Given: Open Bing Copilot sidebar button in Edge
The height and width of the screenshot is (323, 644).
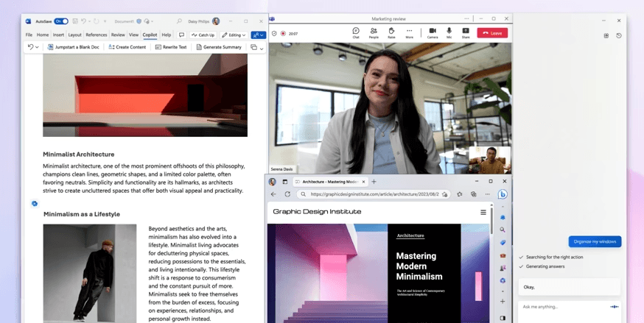Looking at the screenshot, I should click(x=503, y=194).
